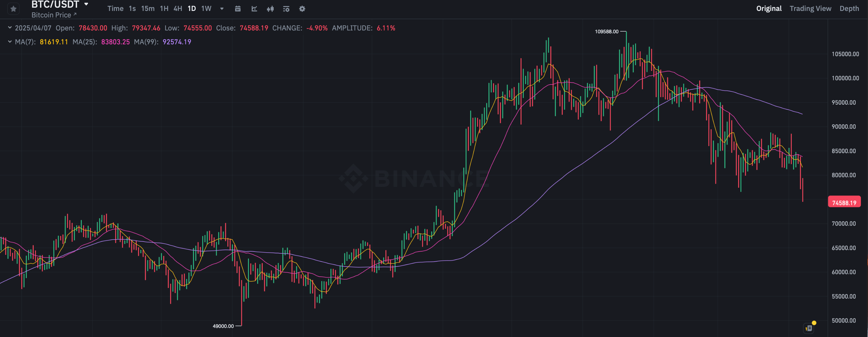This screenshot has height=337, width=868.
Task: Collapse the OHLC data row chevron
Action: (x=10, y=28)
